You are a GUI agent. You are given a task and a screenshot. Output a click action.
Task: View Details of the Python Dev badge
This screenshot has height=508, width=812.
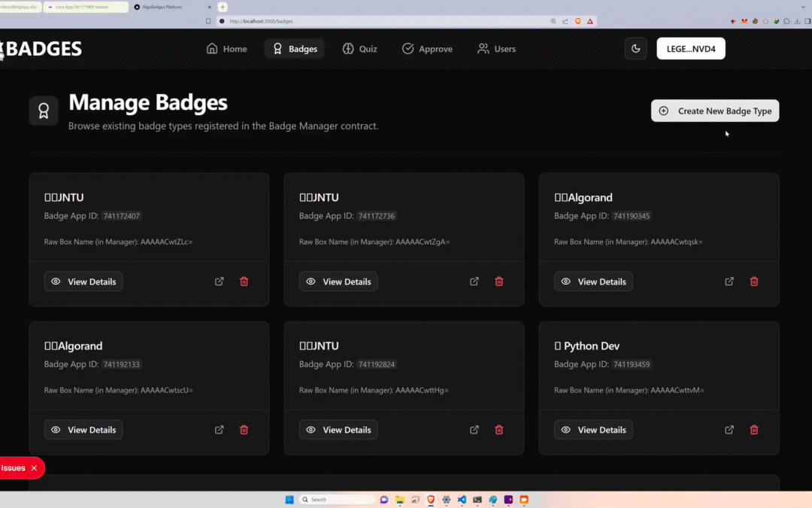[593, 430]
